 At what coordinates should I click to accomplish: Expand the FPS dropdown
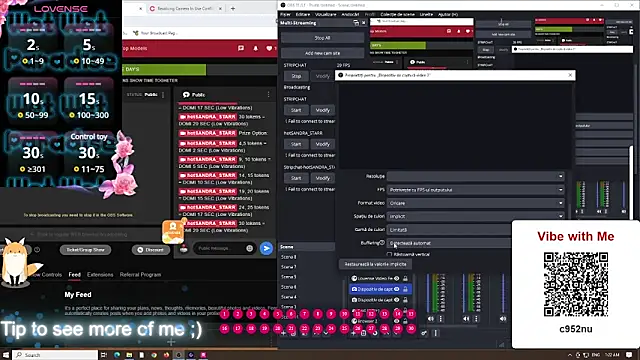pos(476,190)
